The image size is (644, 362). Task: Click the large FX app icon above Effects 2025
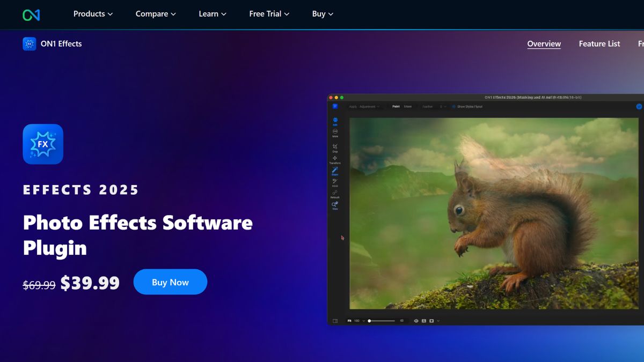(x=43, y=144)
